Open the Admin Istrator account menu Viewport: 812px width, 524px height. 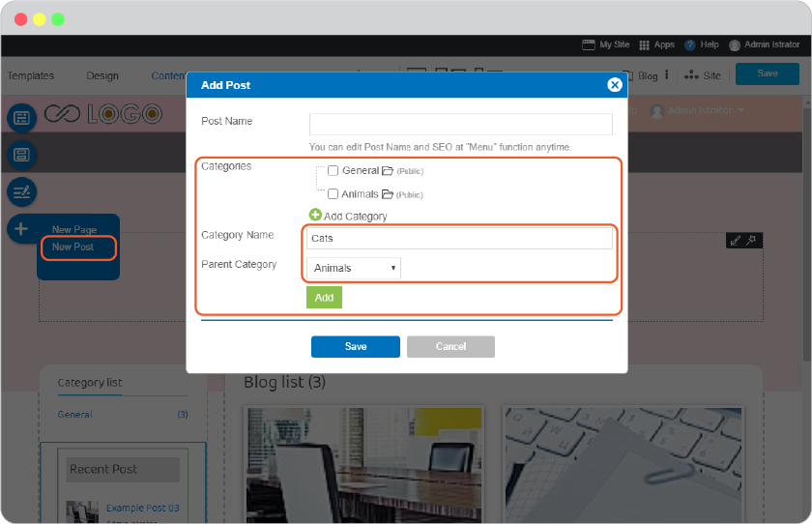point(771,44)
